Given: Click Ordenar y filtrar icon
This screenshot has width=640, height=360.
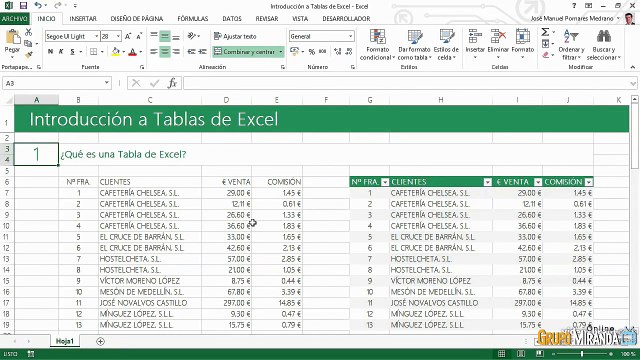Looking at the screenshot, I should pyautogui.click(x=571, y=37).
